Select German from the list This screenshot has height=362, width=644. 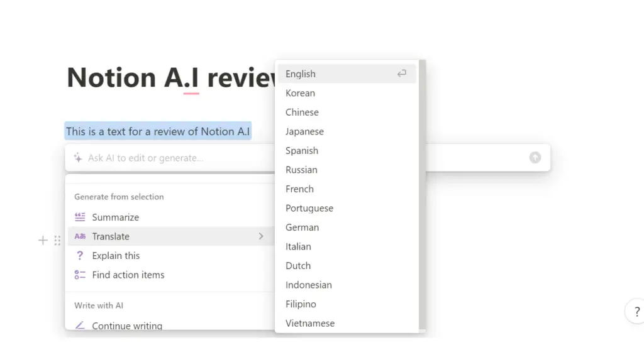pyautogui.click(x=347, y=227)
